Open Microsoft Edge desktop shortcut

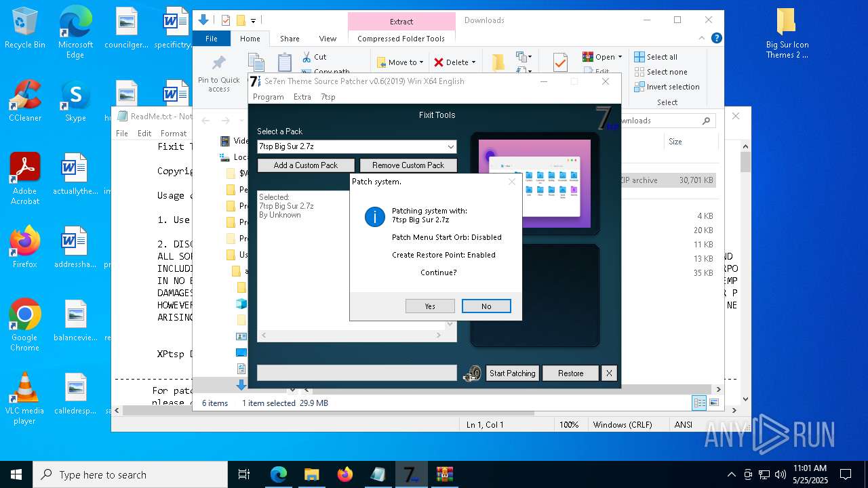click(x=75, y=32)
